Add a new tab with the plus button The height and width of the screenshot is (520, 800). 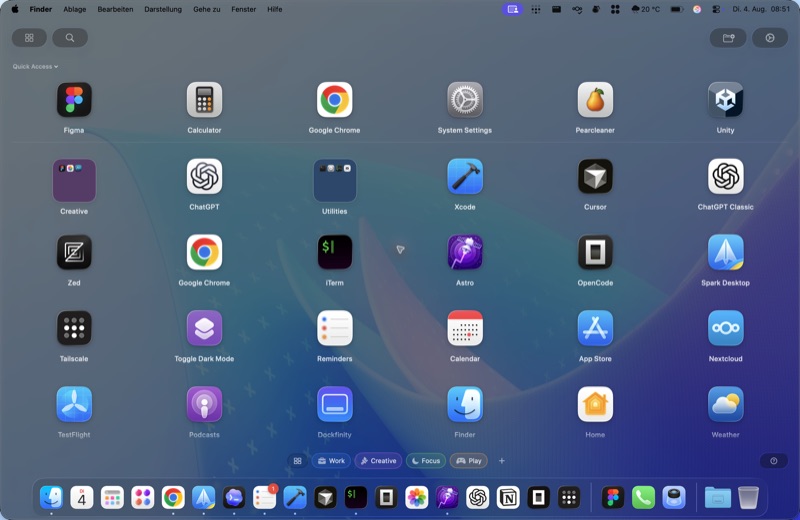(x=502, y=461)
